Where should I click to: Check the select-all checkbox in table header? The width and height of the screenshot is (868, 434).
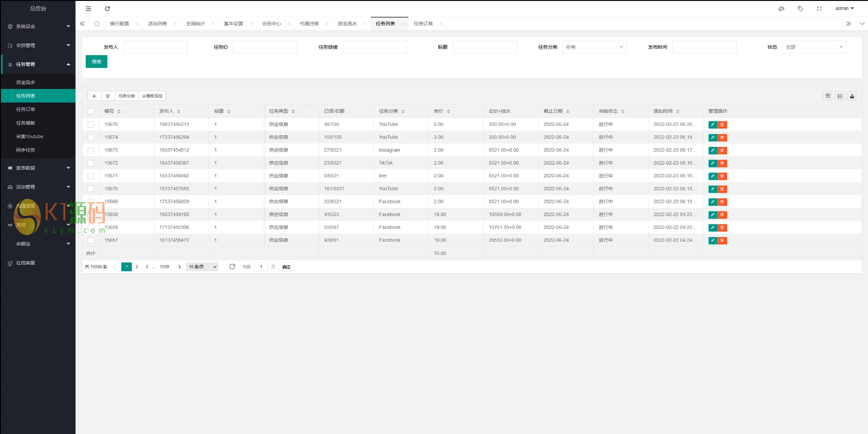[91, 111]
